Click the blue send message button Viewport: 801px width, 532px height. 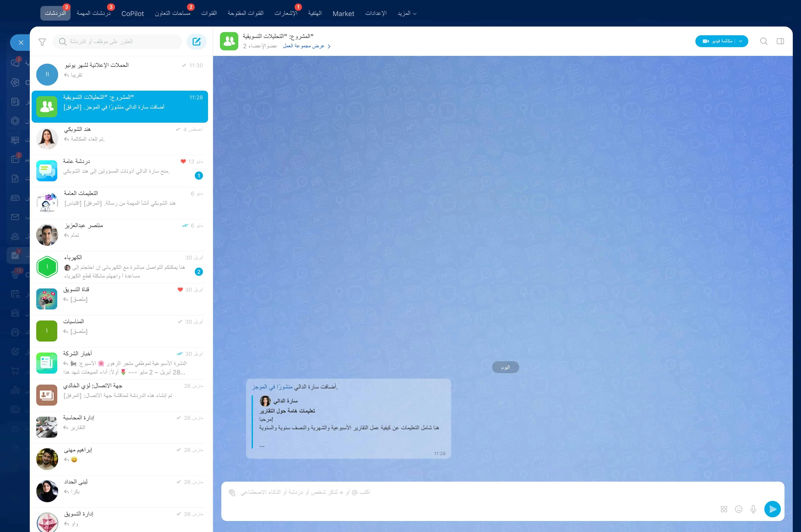(x=773, y=509)
